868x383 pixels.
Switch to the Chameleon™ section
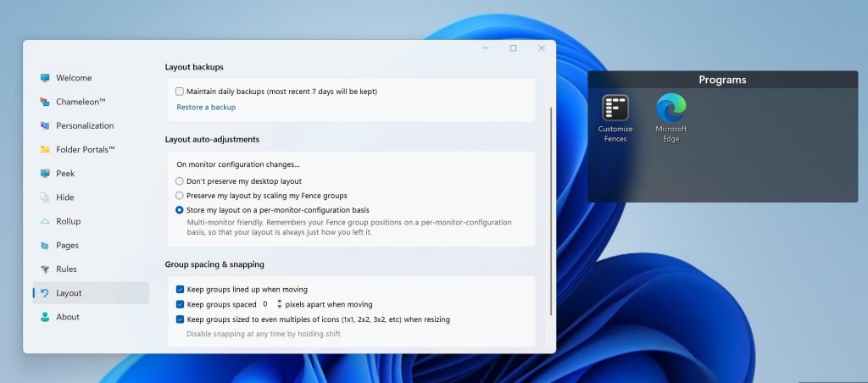[x=81, y=102]
